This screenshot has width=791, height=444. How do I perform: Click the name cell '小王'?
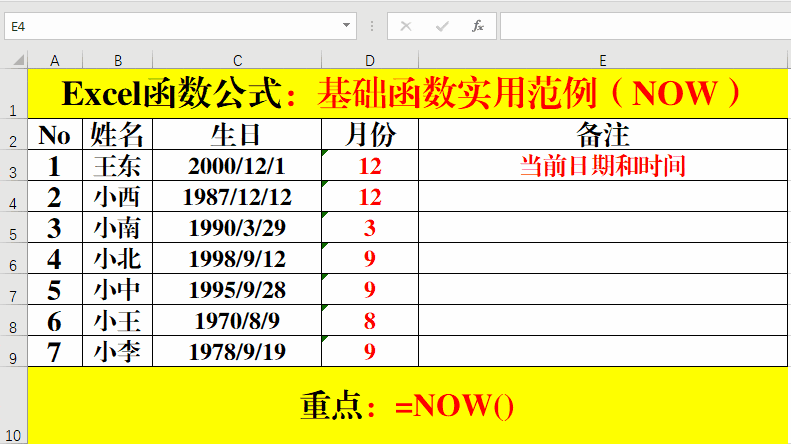pos(118,320)
